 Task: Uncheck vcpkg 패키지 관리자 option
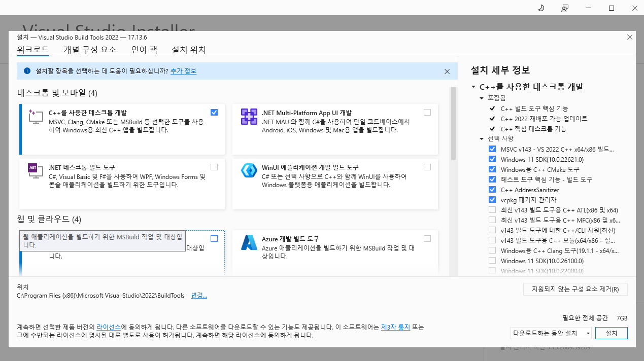[492, 200]
